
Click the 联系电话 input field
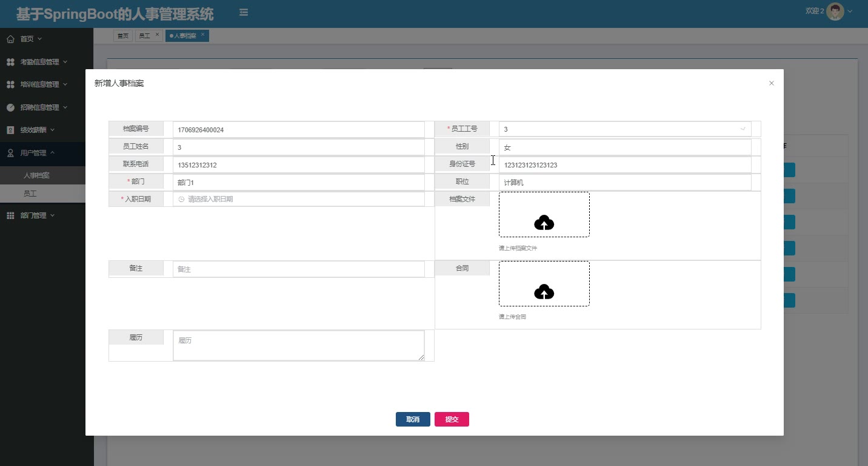299,165
